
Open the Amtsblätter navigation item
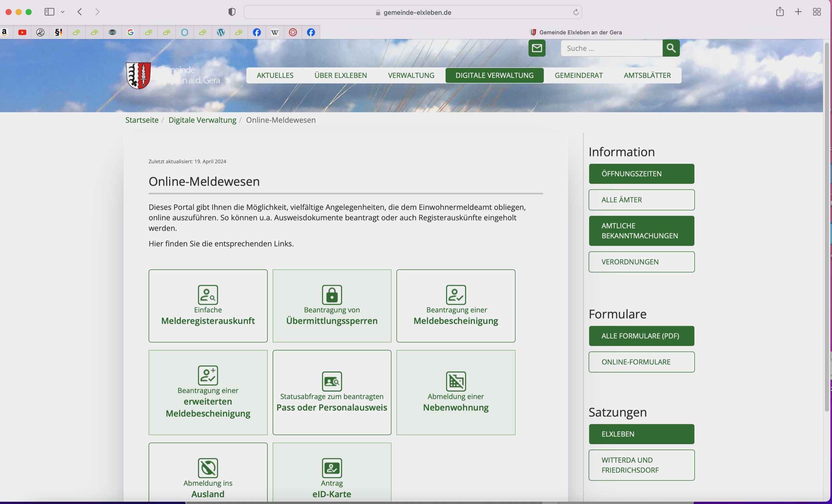[647, 75]
